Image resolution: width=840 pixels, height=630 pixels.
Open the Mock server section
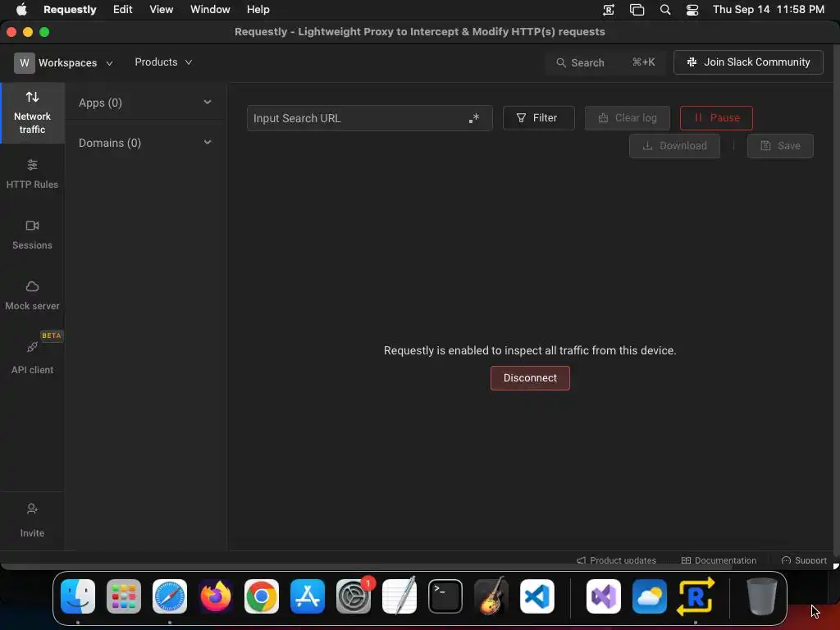pyautogui.click(x=32, y=295)
